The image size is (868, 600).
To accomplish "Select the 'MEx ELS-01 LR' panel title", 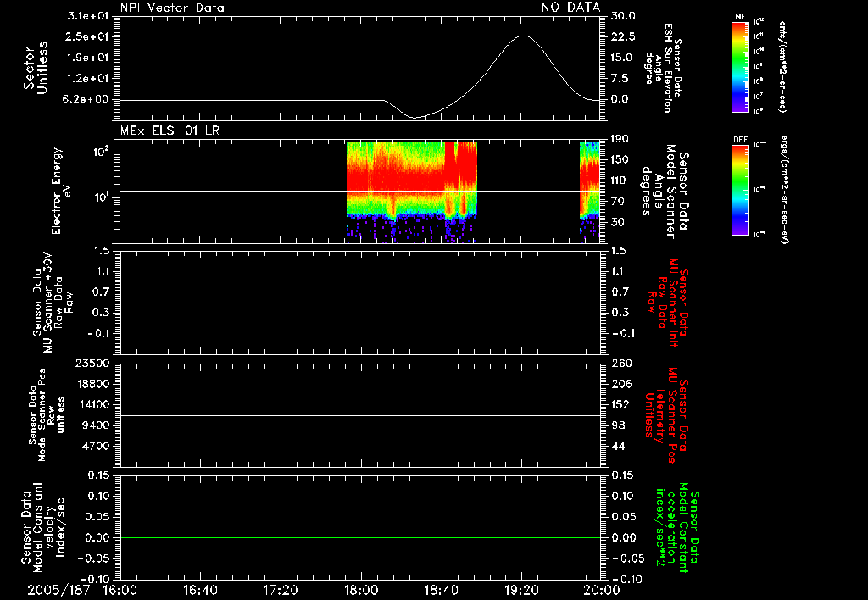I will pos(170,131).
